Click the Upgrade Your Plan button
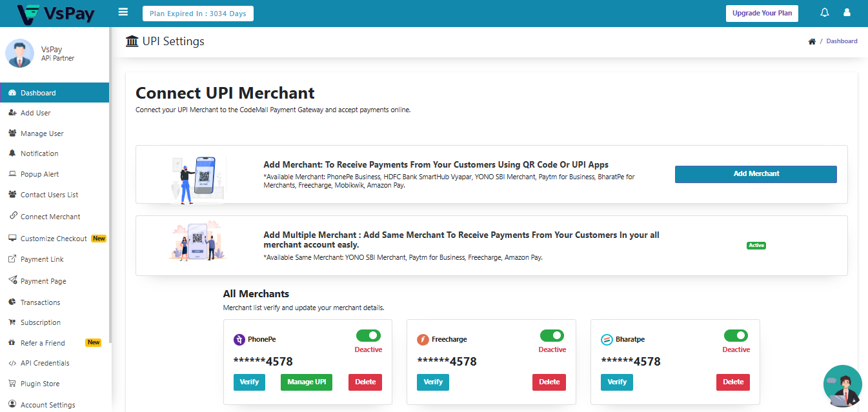Viewport: 868px width, 412px height. [x=762, y=14]
